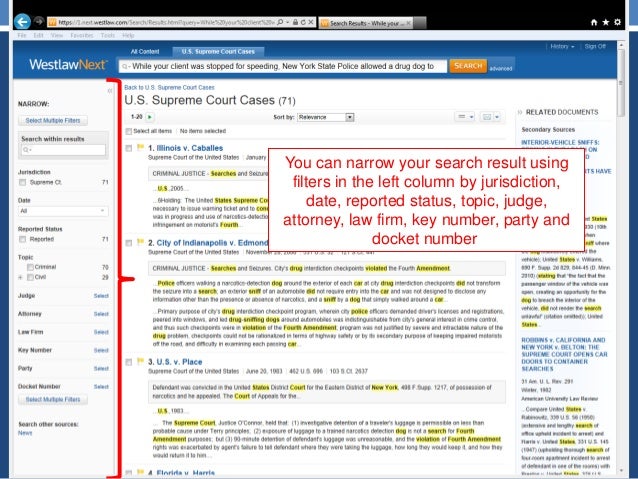Click Select next to Judge filter

101,296
